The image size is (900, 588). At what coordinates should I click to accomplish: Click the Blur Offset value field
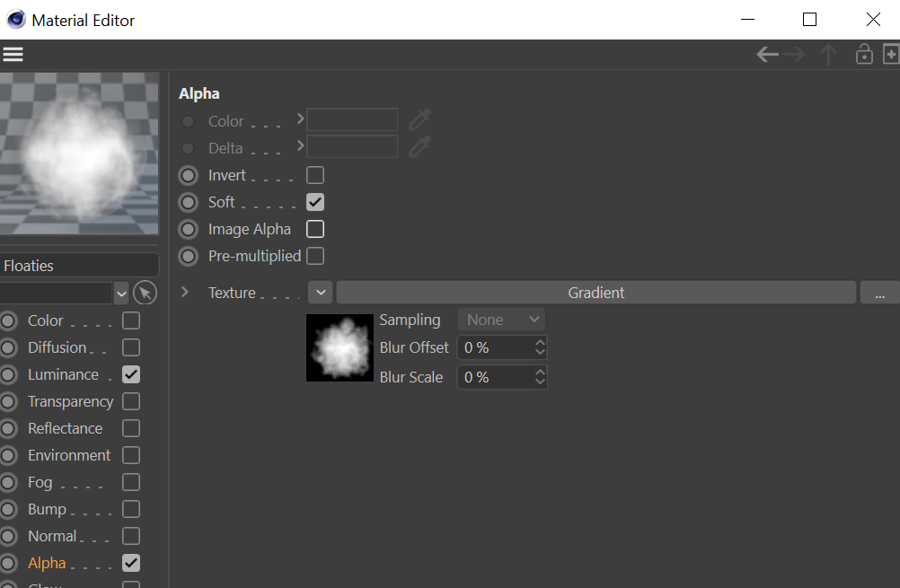point(496,347)
